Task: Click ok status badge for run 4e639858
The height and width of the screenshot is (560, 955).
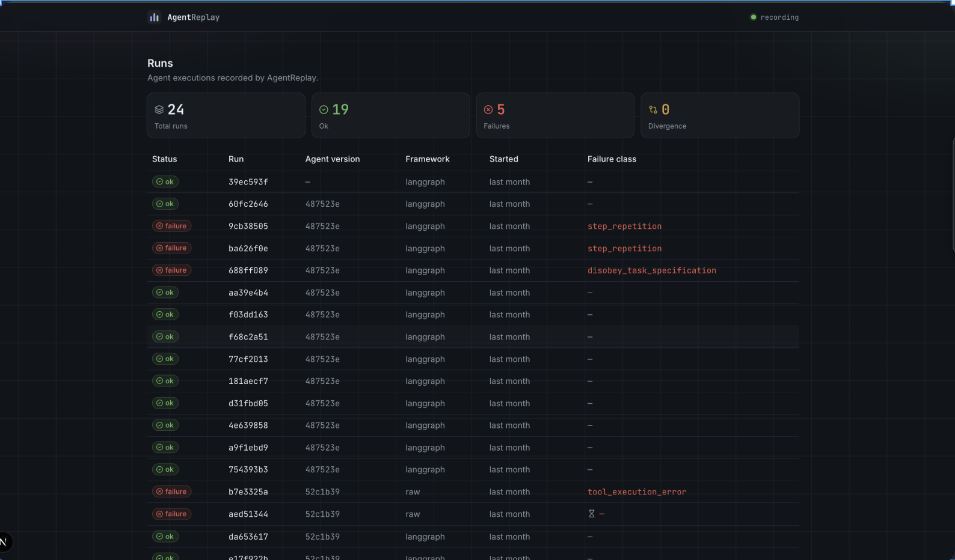Action: coord(165,425)
